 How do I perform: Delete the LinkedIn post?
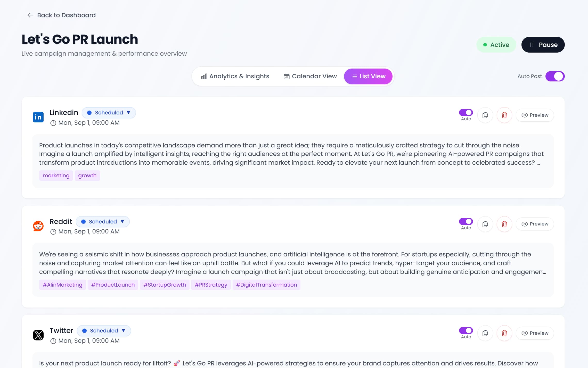point(504,115)
